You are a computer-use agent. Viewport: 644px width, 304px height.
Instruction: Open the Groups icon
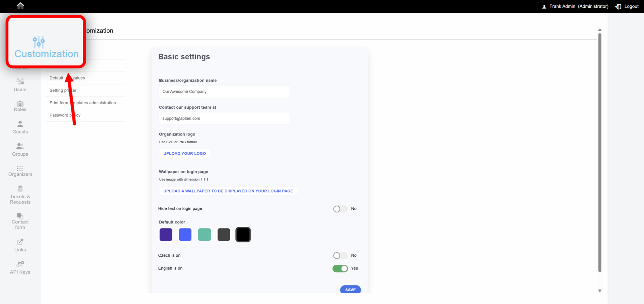pyautogui.click(x=20, y=146)
